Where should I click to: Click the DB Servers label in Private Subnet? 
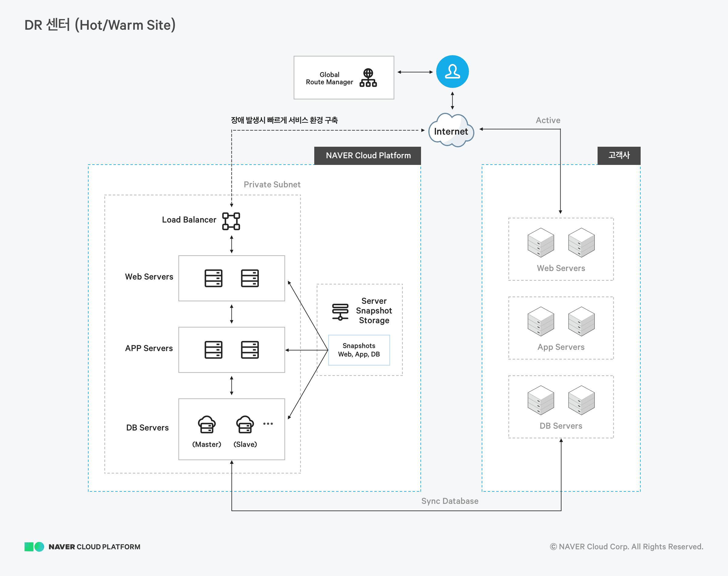[147, 428]
